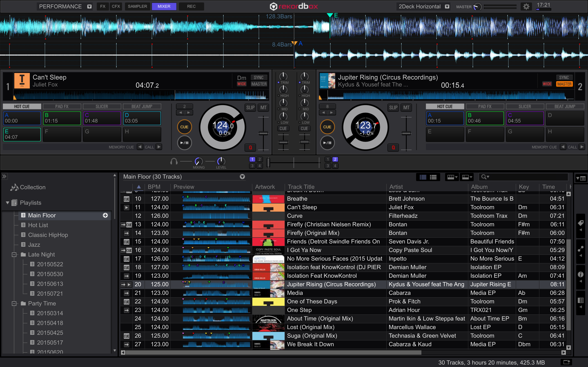Open the settings gear icon
The image size is (588, 367).
[x=526, y=7]
